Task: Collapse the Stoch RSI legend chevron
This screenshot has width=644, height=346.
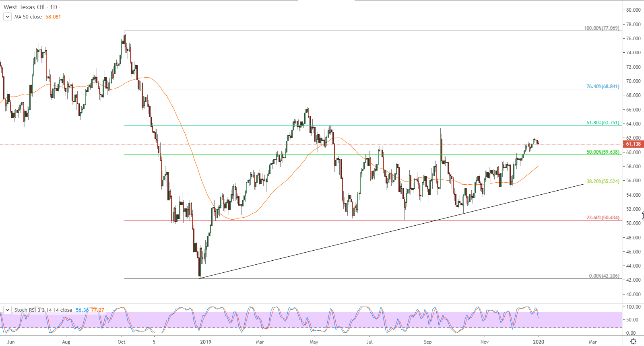Action: [x=7, y=310]
